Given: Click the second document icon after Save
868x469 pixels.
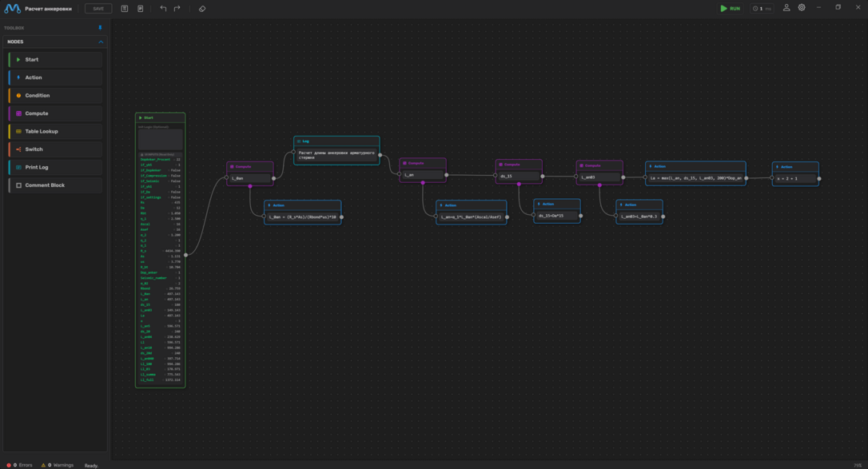Looking at the screenshot, I should tap(140, 9).
